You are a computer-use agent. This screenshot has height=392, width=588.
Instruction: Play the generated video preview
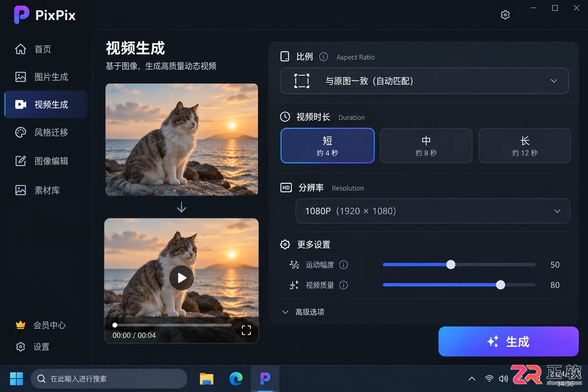(x=182, y=278)
